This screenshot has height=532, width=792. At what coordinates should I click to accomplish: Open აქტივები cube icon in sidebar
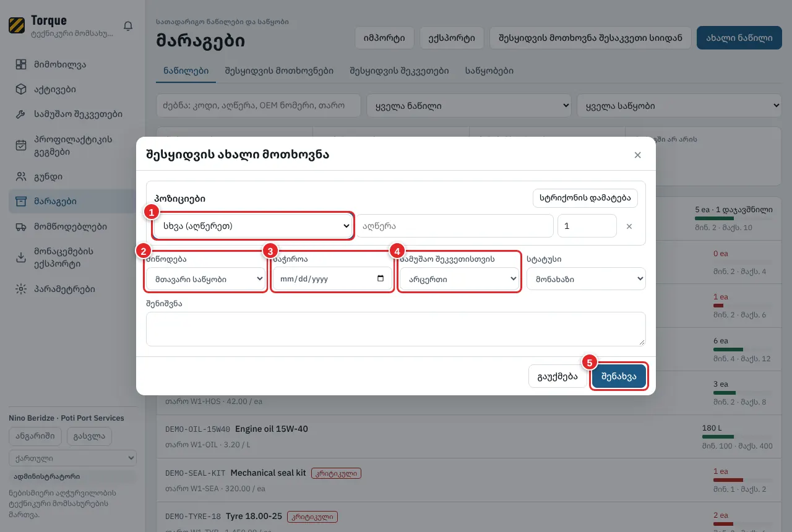[21, 89]
